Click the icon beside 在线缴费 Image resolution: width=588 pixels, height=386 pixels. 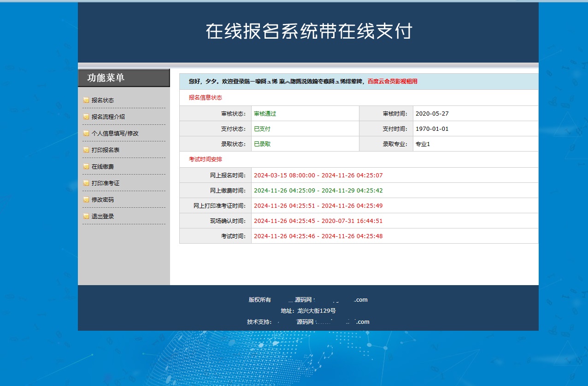(x=86, y=167)
